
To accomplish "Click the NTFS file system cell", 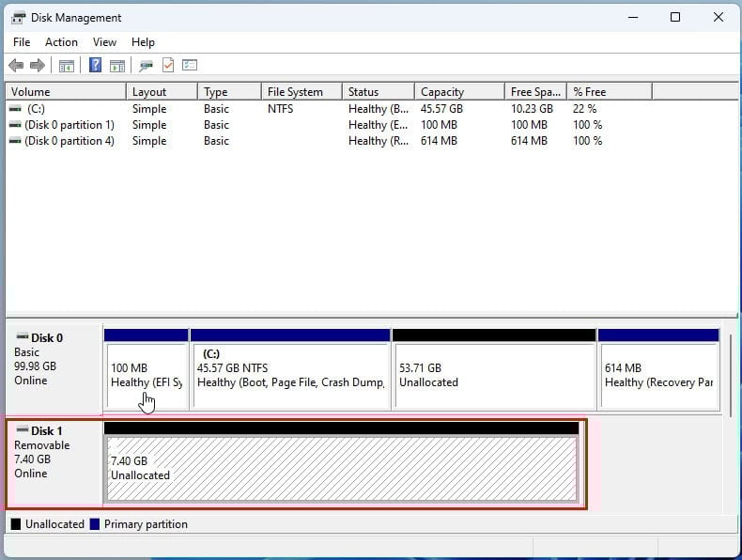I will point(280,109).
